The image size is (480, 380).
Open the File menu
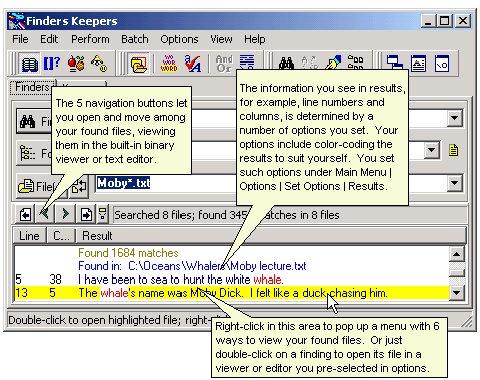point(20,39)
